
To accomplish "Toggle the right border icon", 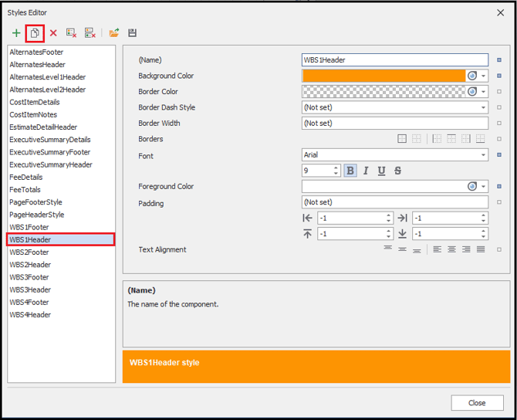I will coord(466,139).
